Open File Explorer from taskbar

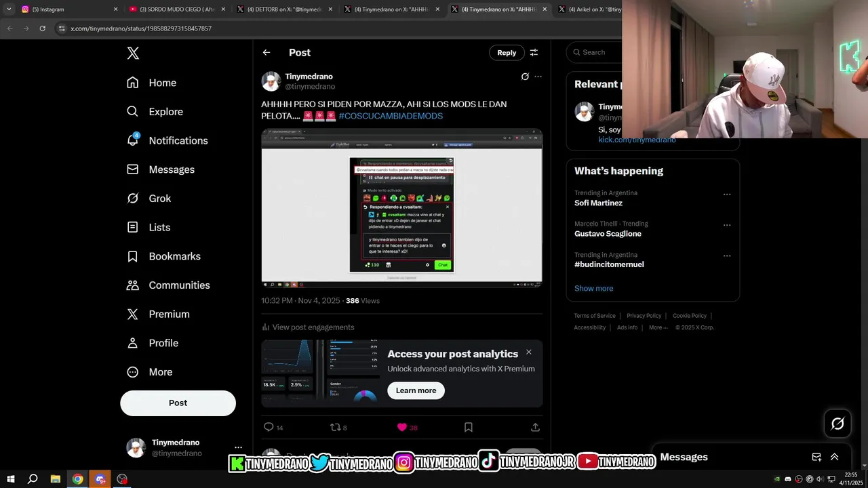(56, 479)
